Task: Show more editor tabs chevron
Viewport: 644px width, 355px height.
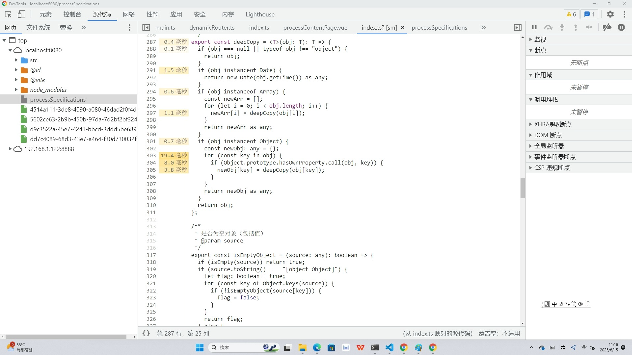Action: [484, 28]
